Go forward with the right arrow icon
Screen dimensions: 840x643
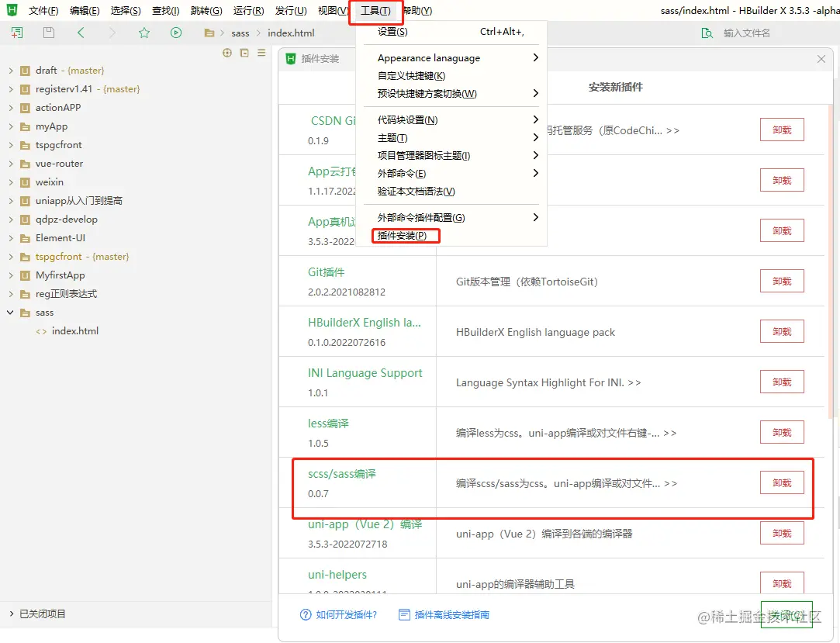[112, 33]
